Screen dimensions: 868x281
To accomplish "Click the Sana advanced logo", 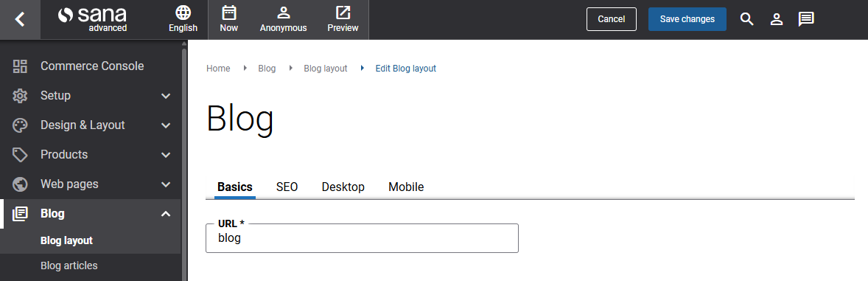I will point(92,19).
